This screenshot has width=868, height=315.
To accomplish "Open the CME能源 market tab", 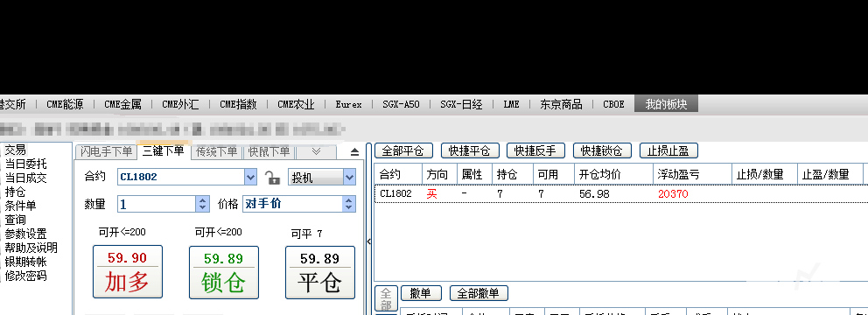I will coord(65,104).
